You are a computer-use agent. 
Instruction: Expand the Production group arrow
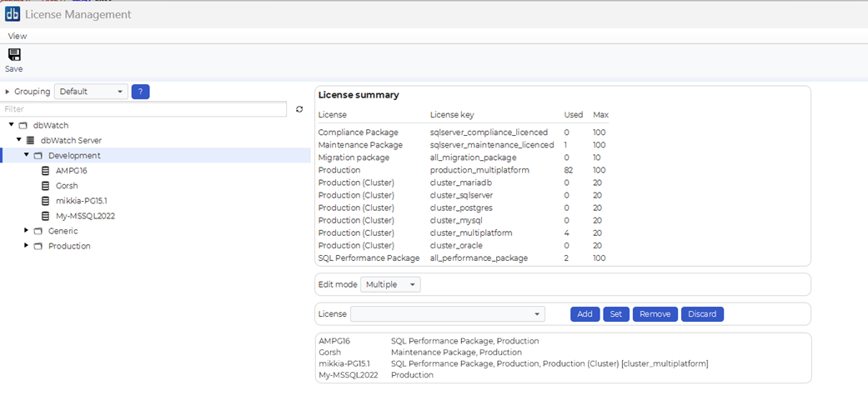(x=26, y=245)
